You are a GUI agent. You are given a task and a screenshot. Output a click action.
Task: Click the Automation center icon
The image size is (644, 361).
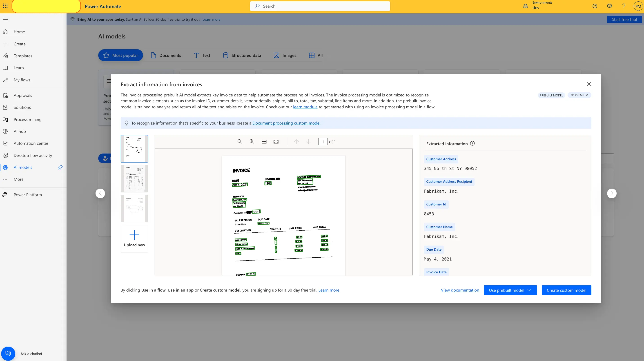pos(5,143)
